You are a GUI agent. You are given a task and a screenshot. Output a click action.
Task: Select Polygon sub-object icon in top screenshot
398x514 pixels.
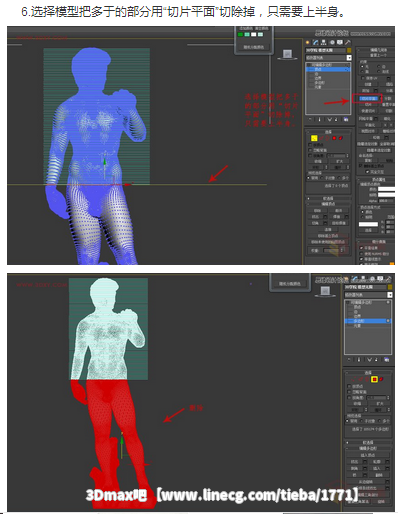[x=334, y=138]
